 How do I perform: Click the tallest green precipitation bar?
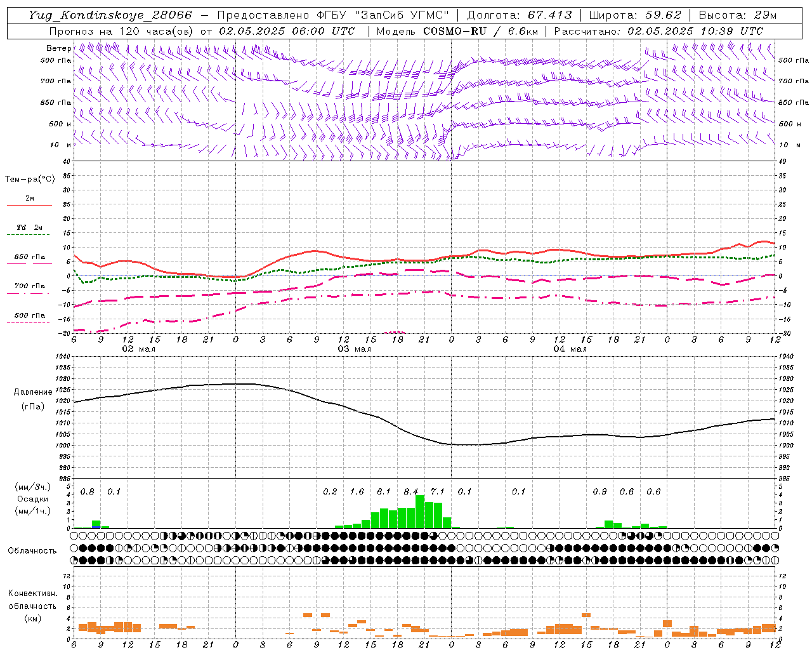pos(420,512)
